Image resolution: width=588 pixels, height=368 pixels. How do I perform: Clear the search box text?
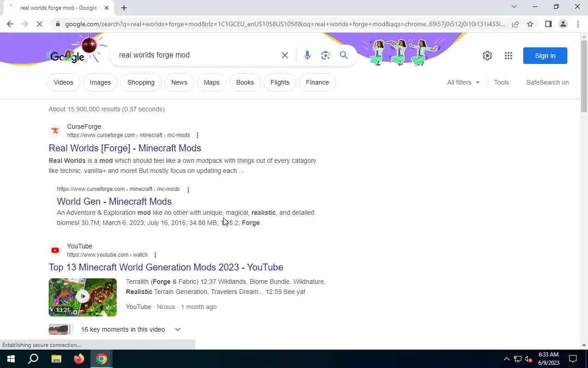285,55
